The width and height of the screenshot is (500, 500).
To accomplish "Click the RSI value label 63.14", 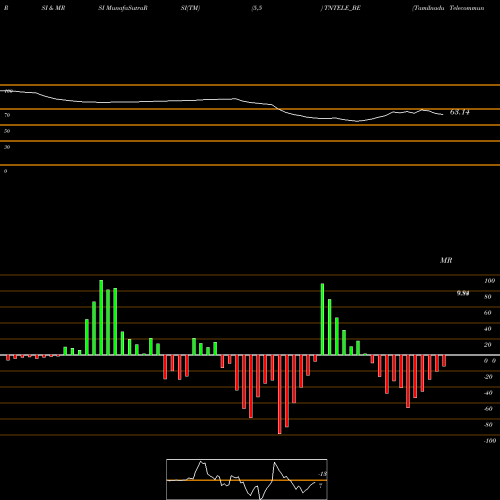I will click(460, 112).
